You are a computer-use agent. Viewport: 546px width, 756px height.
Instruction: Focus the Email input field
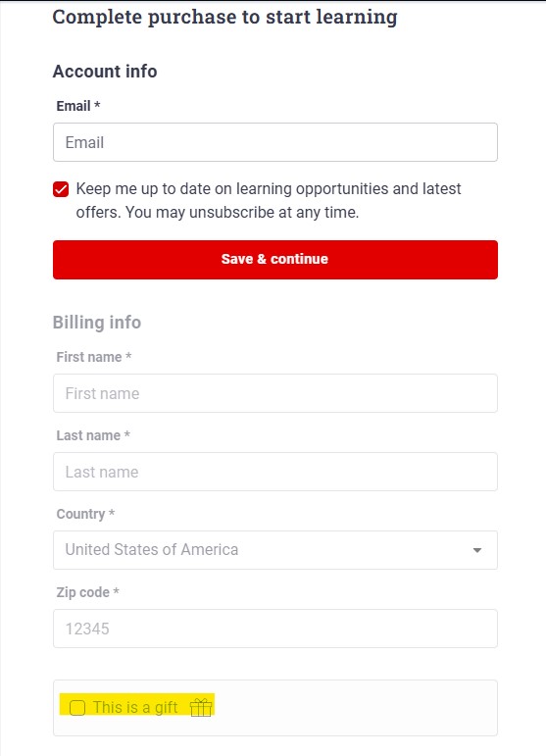tap(275, 142)
